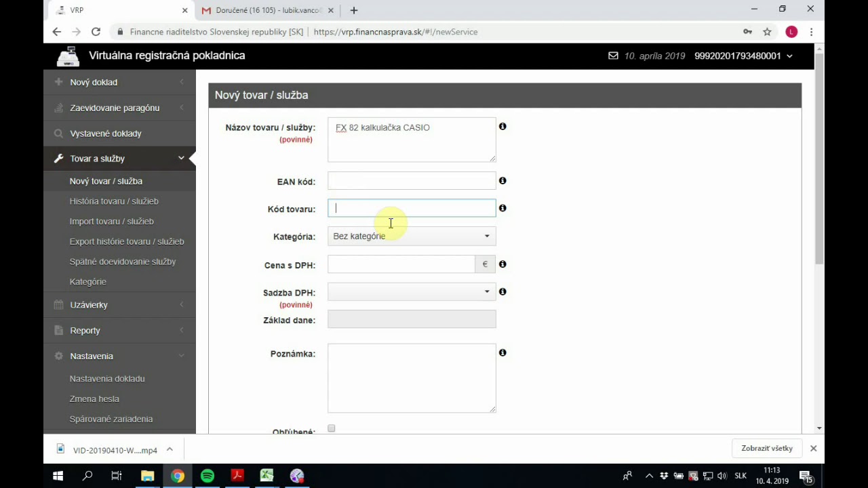Open a new browser tab

click(354, 10)
